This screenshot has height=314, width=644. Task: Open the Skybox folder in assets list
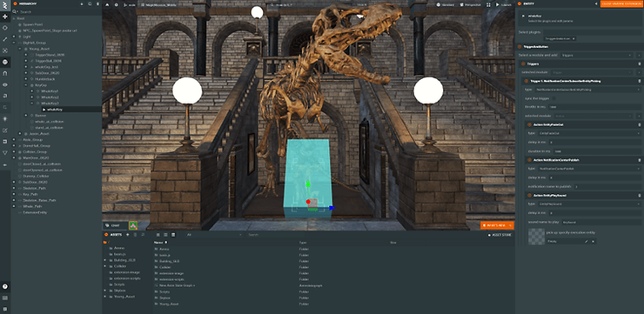[164, 297]
